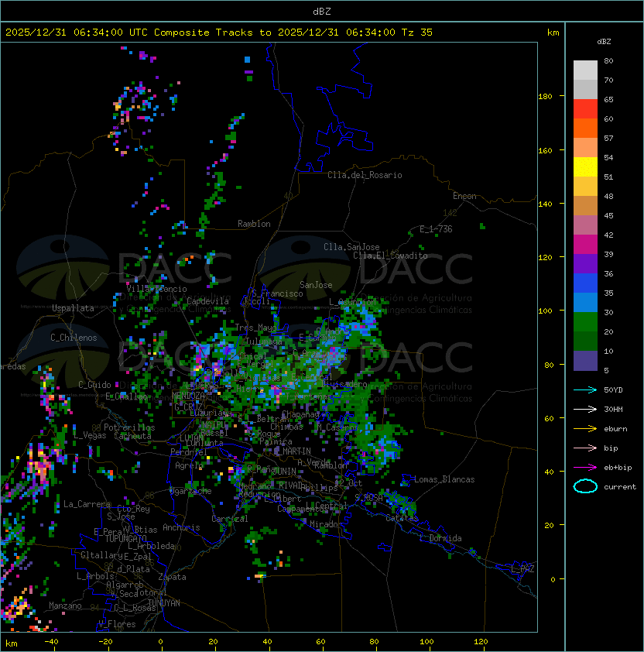The image size is (644, 652).
Task: Click the purple 36-39 dBZ color swatch
Action: pos(585,264)
